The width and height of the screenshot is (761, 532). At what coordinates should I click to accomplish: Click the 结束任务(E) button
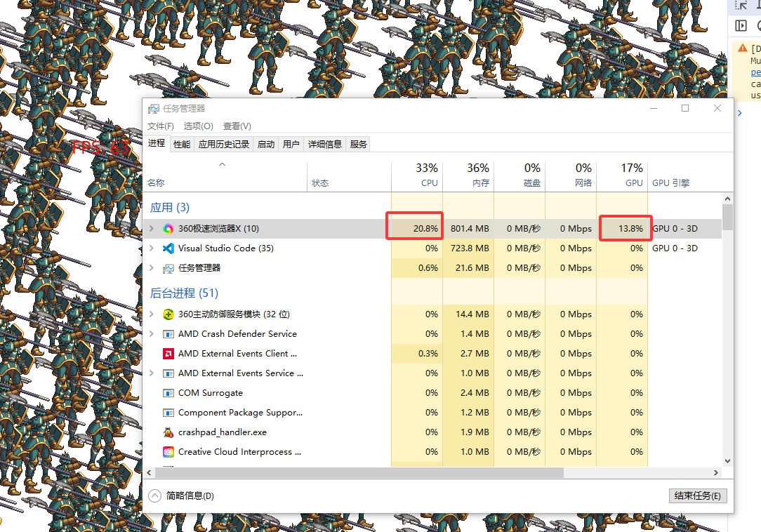click(697, 496)
